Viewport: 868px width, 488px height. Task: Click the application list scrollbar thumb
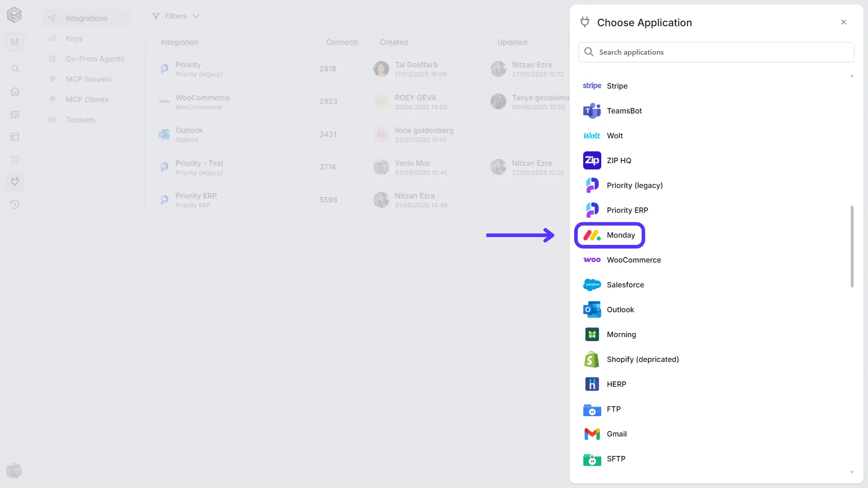[852, 246]
